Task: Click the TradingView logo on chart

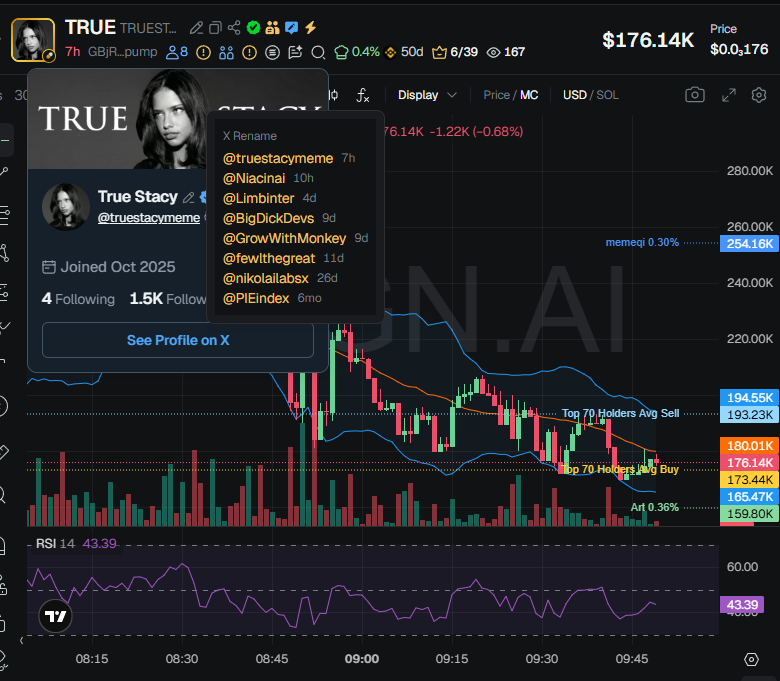Action: click(55, 616)
